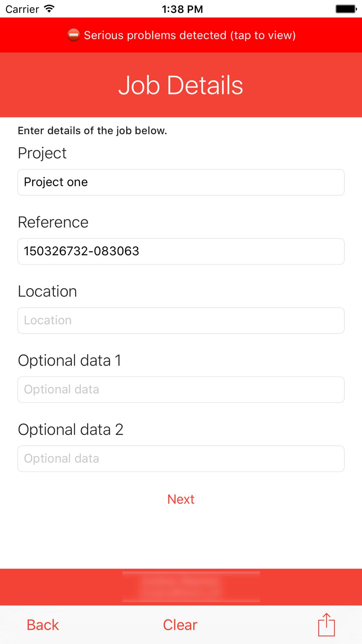362x644 pixels.
Task: Tap the Optional data 1 input box
Action: [181, 390]
